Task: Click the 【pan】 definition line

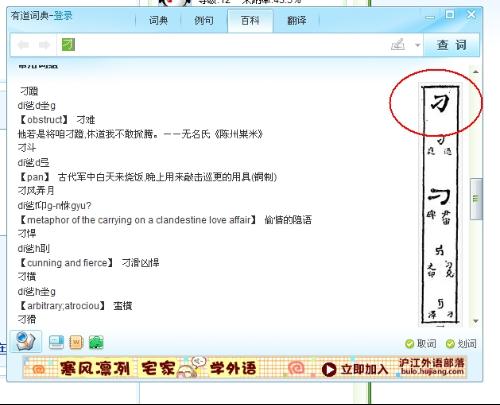Action: coord(147,177)
